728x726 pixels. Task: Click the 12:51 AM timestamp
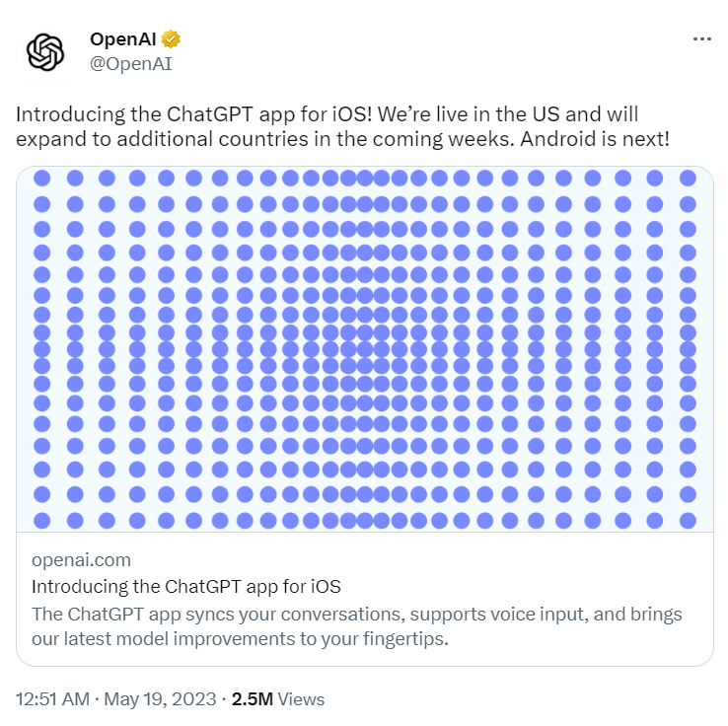point(54,699)
